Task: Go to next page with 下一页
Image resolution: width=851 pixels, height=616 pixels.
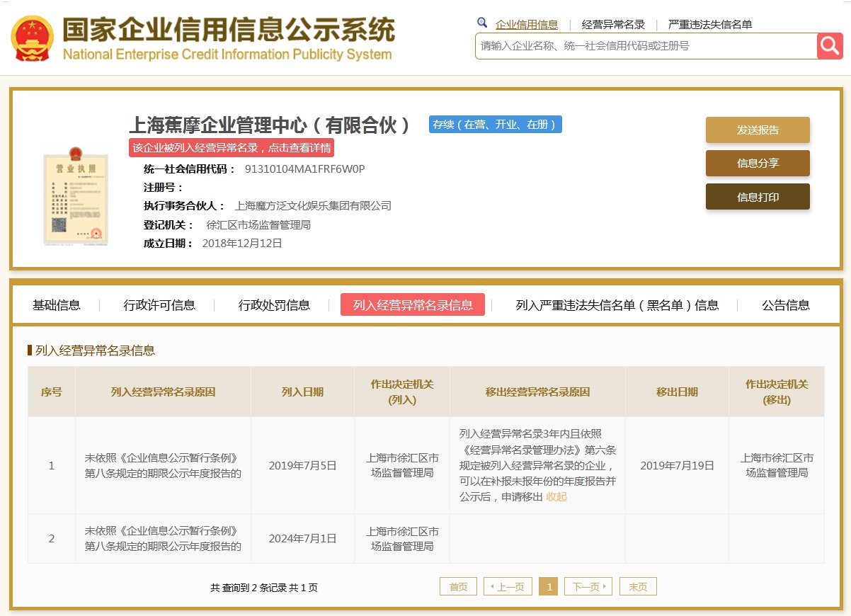Action: pyautogui.click(x=588, y=587)
